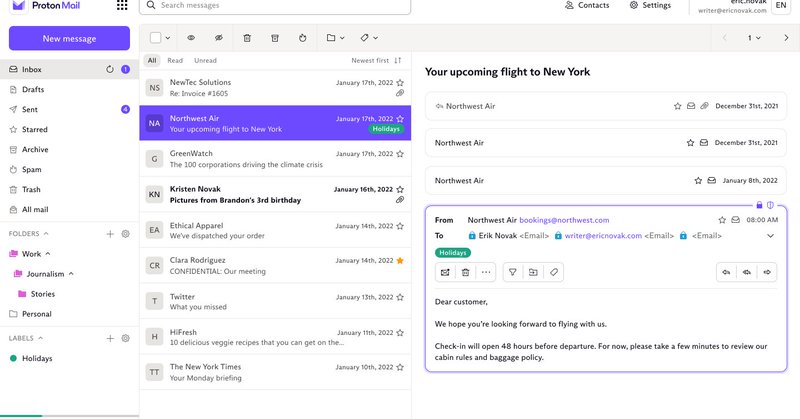Open the Proton apps grid menu
This screenshot has height=419, width=800.
tap(122, 6)
